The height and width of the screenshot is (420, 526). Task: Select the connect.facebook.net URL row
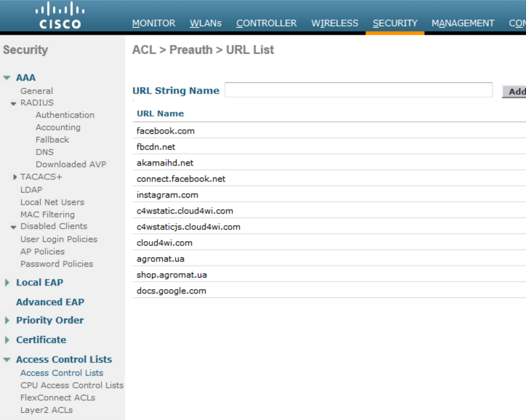coord(329,179)
